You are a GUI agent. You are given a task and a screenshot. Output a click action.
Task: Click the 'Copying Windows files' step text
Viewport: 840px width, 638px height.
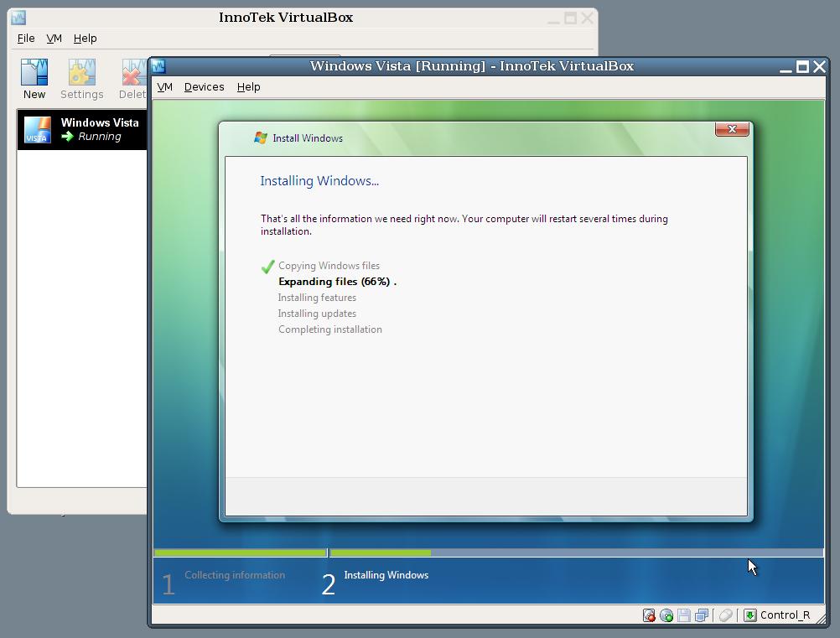[329, 266]
